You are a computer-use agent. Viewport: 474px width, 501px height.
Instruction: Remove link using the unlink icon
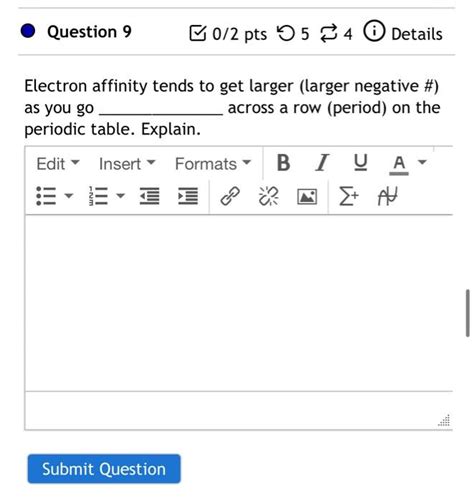click(268, 196)
